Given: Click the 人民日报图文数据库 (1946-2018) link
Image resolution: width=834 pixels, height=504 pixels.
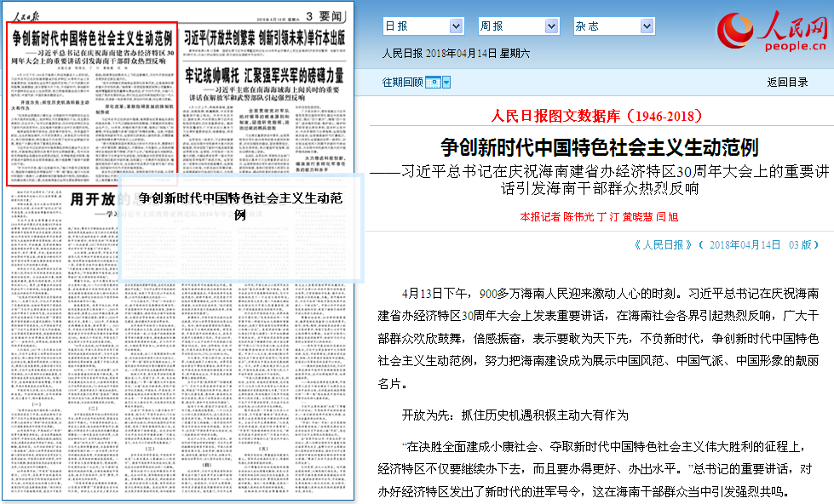Looking at the screenshot, I should pos(596,116).
